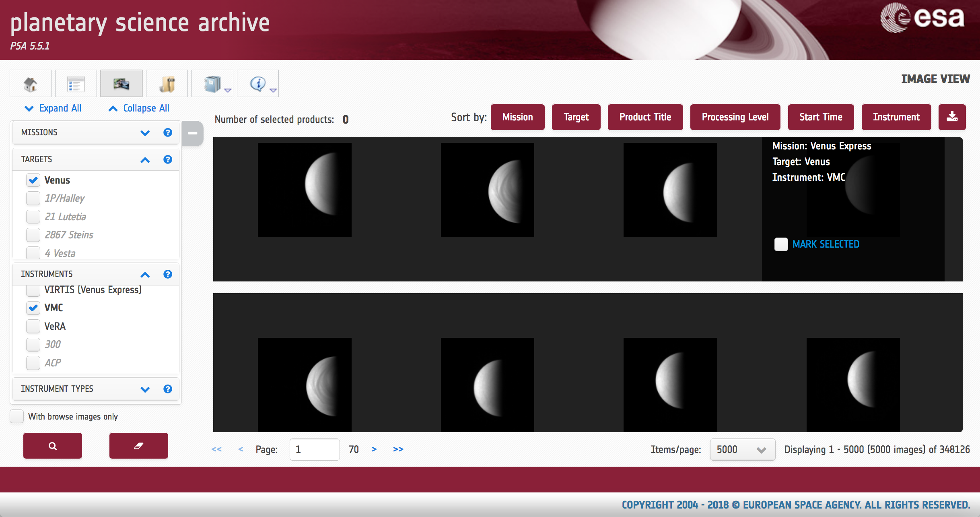The image size is (980, 517).
Task: Switch to the table list view icon
Action: (76, 83)
